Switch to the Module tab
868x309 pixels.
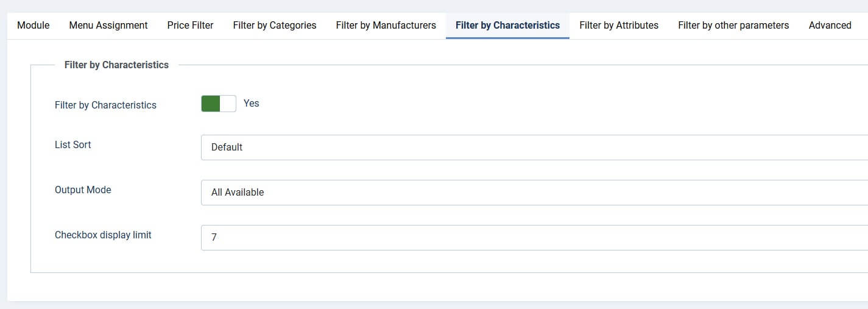(34, 26)
